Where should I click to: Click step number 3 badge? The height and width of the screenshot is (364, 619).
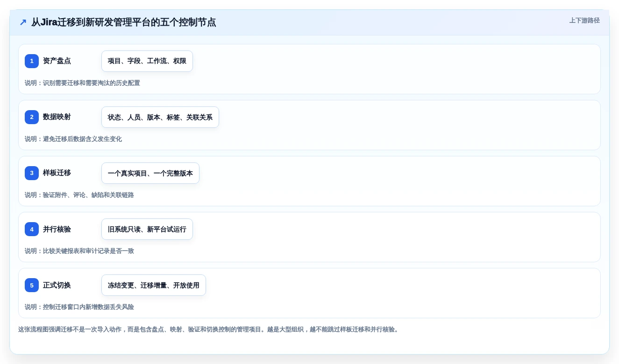point(32,173)
